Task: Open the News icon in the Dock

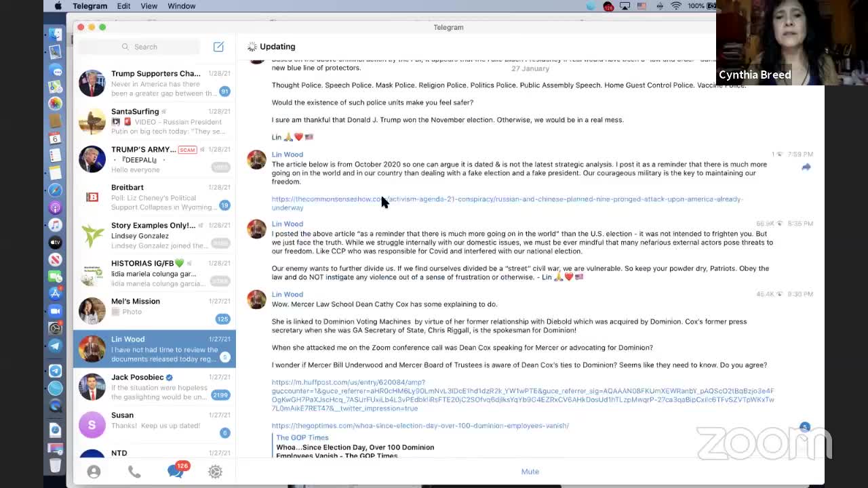Action: [56, 260]
